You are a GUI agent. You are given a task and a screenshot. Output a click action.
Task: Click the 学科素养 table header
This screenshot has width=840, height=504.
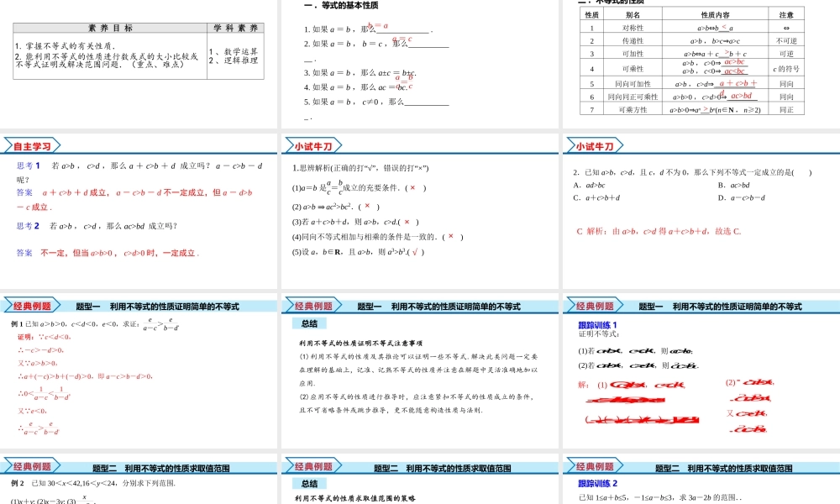click(236, 28)
